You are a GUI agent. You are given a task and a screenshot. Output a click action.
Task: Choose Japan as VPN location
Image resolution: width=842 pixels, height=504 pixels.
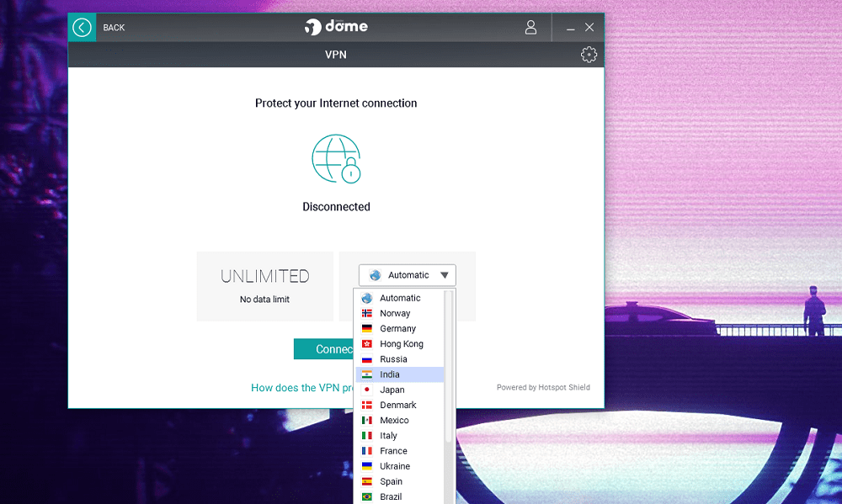click(399, 390)
